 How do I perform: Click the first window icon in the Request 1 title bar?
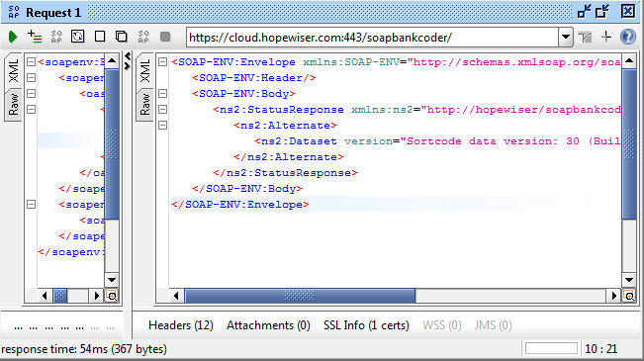(584, 12)
